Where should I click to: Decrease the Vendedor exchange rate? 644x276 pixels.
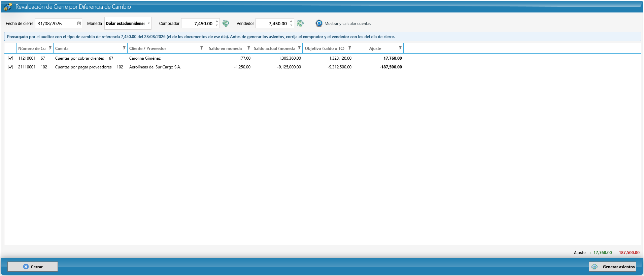(x=291, y=26)
